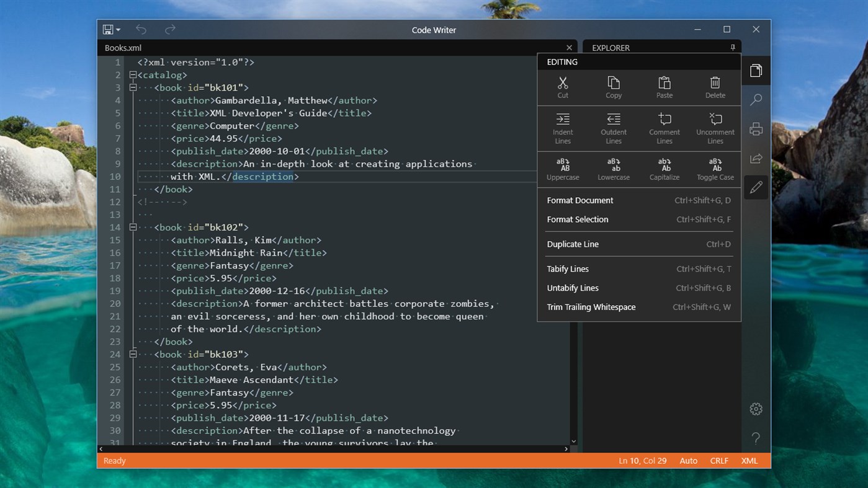This screenshot has height=488, width=868.
Task: Click the CRLF line ending indicator
Action: pos(719,461)
